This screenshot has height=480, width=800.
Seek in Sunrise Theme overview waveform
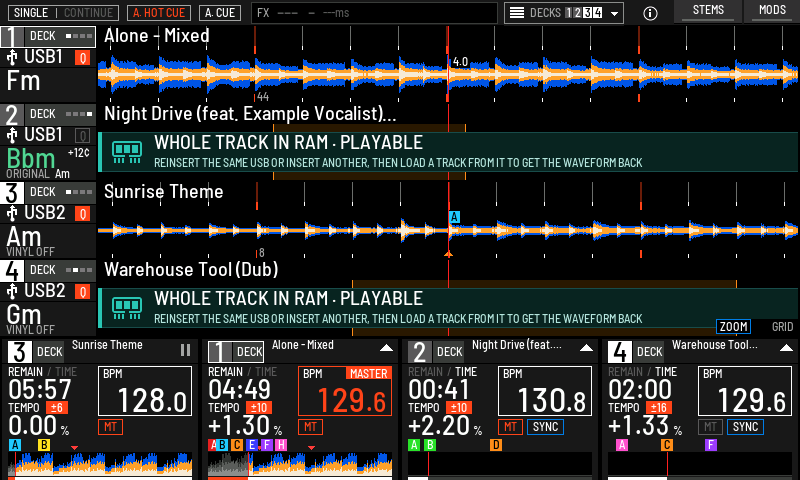point(100,465)
